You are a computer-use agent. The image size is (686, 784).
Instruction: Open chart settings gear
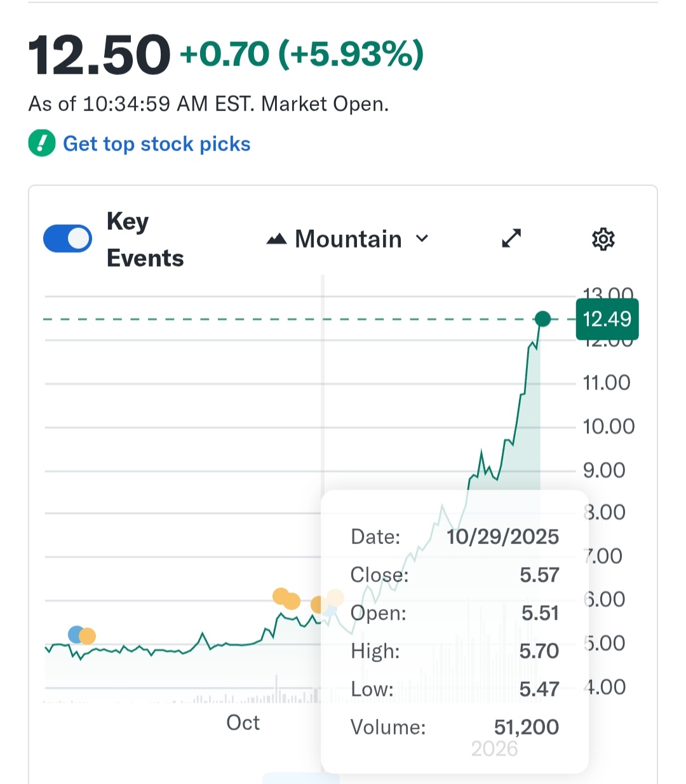click(603, 239)
